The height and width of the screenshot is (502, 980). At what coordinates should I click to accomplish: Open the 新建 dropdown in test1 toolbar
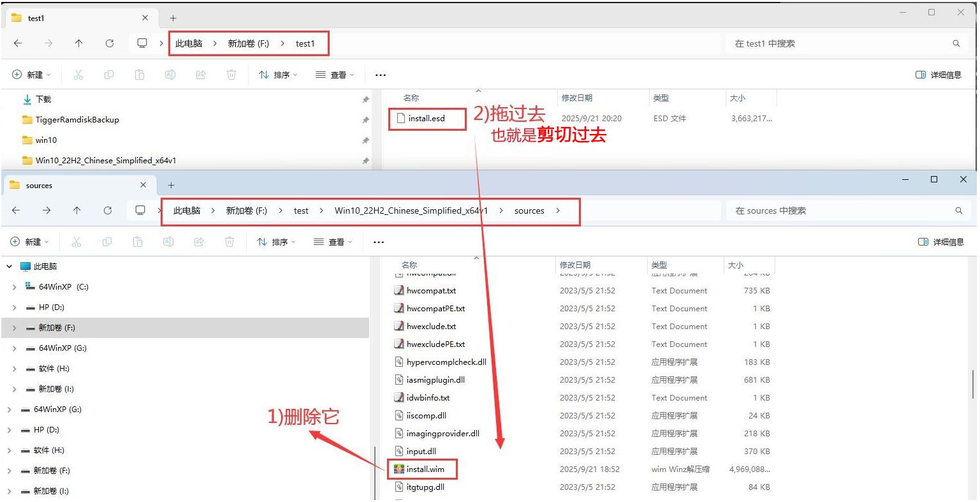pyautogui.click(x=31, y=75)
